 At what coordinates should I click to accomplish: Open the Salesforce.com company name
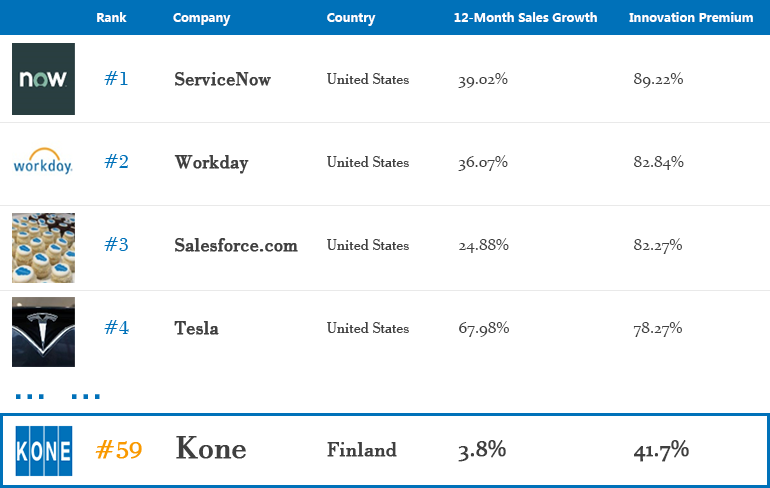point(236,245)
